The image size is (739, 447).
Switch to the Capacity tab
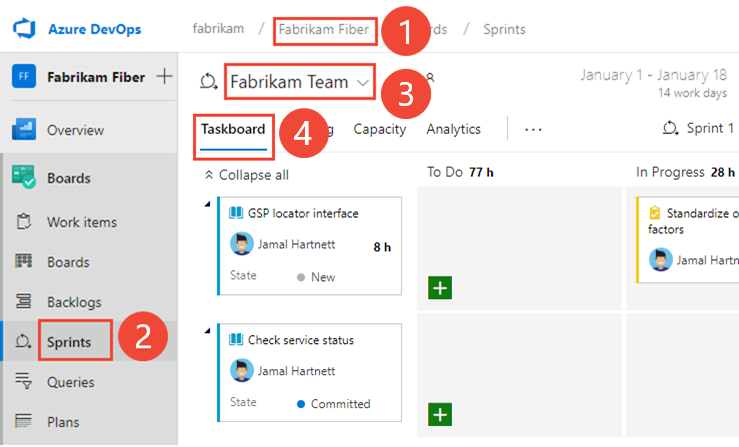pos(379,129)
